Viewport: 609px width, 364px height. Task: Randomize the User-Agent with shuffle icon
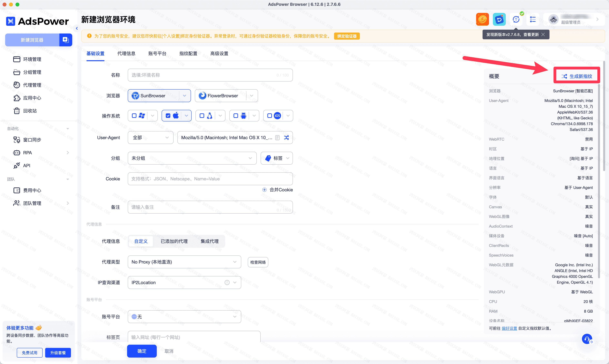tap(286, 138)
